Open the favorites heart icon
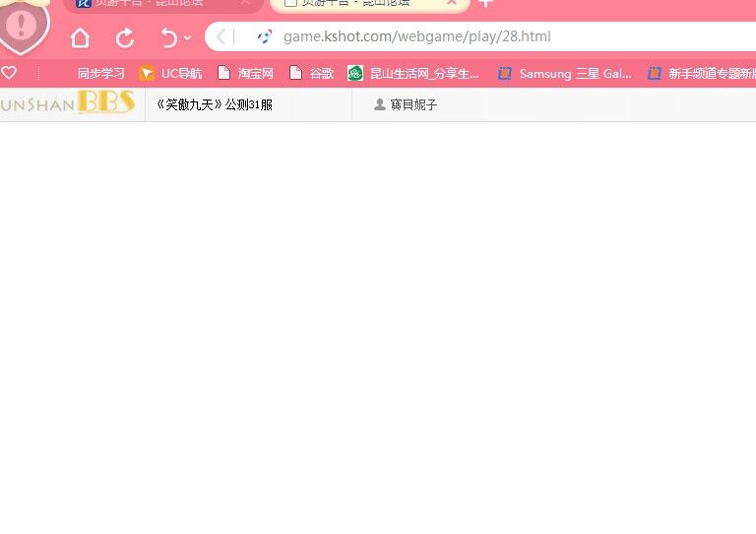This screenshot has height=534, width=756. pyautogui.click(x=9, y=73)
